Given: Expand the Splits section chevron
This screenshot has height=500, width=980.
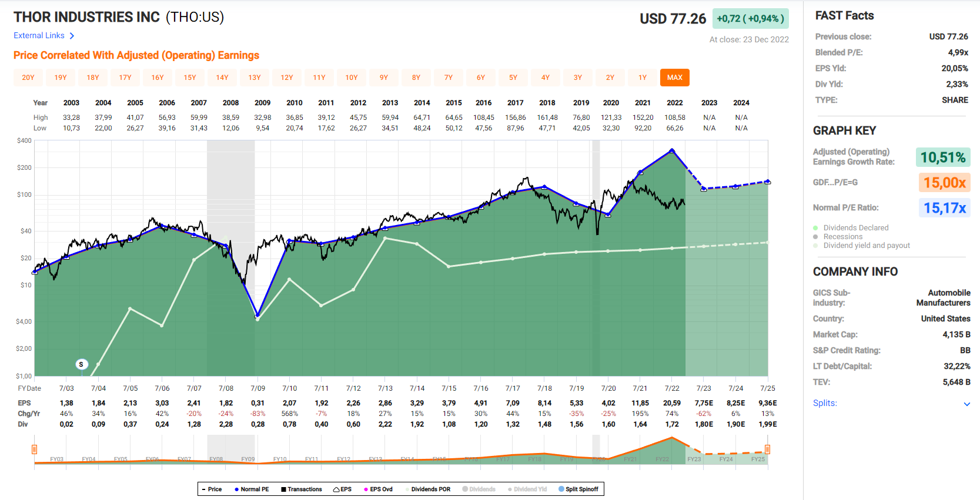Looking at the screenshot, I should [x=967, y=404].
